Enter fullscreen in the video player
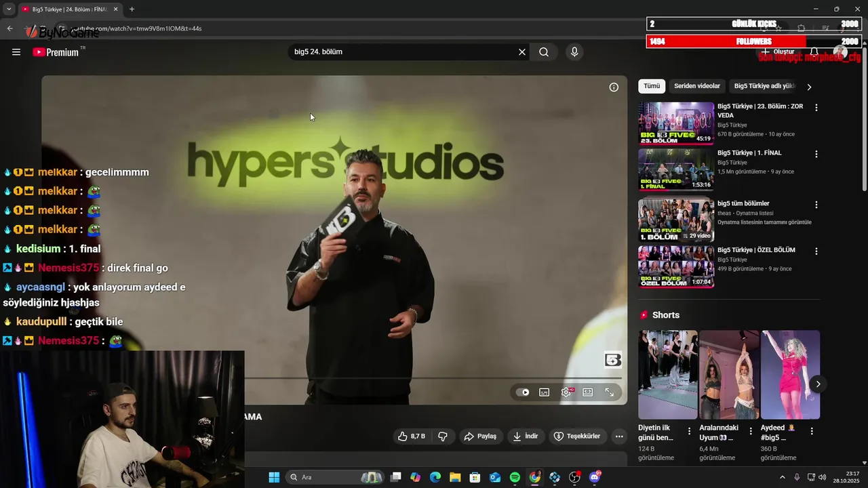Viewport: 868px width, 488px height. pyautogui.click(x=610, y=392)
